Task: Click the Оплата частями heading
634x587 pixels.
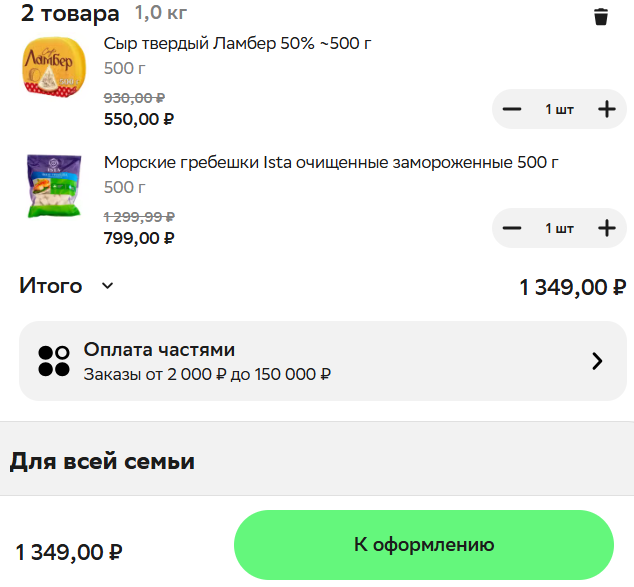Action: 159,349
